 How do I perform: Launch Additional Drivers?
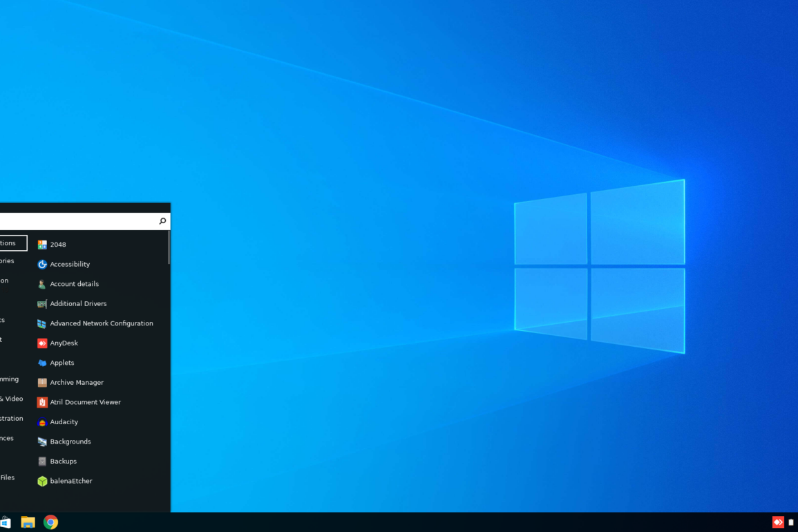(78, 304)
